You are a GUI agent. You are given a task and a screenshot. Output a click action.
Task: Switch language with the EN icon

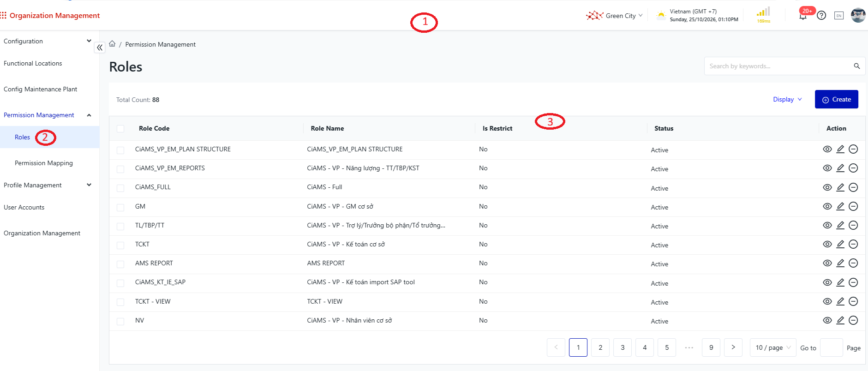839,16
